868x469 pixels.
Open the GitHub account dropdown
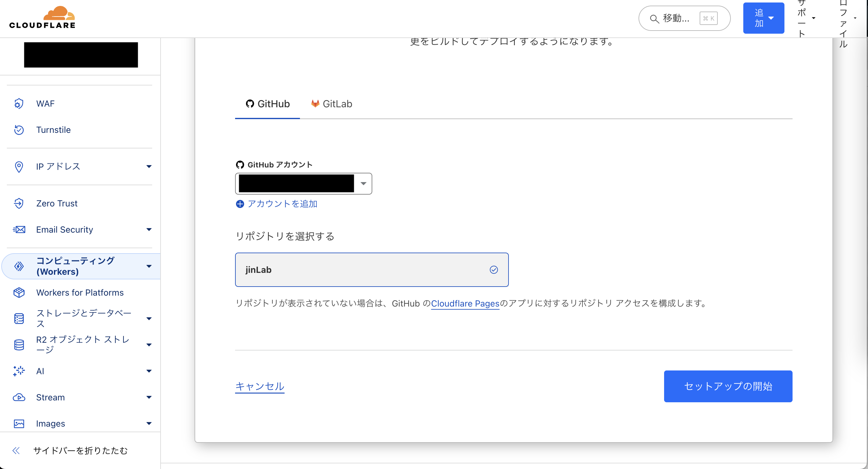(363, 184)
